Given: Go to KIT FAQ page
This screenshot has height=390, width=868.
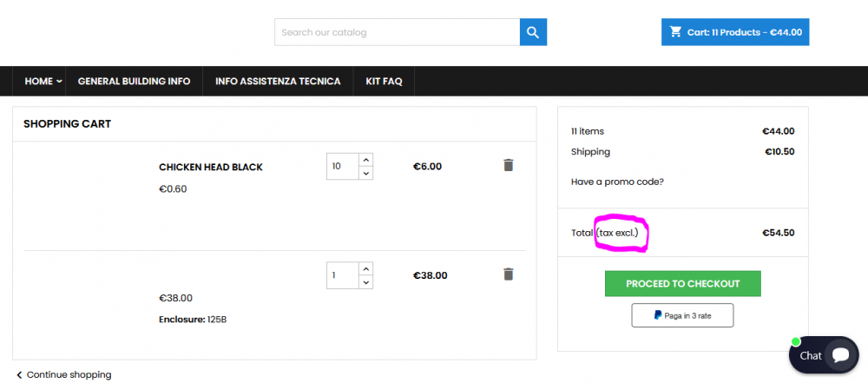Looking at the screenshot, I should (384, 82).
